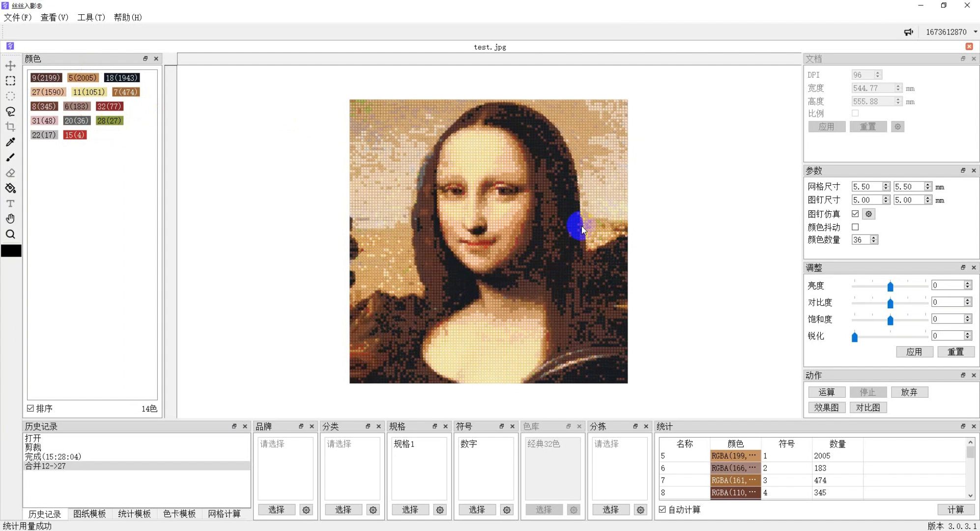Click the megaphone announcement icon
980x531 pixels.
click(908, 32)
